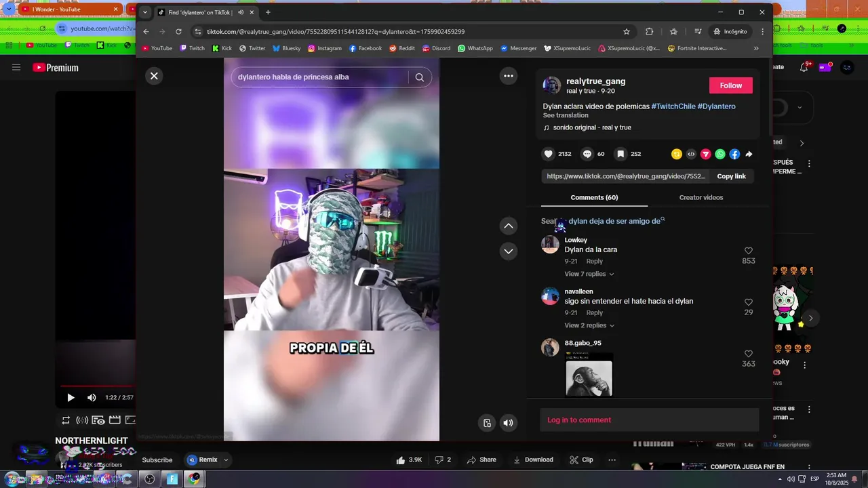Open the #TwitchChile hashtag
This screenshot has width=868, height=488.
coord(673,106)
